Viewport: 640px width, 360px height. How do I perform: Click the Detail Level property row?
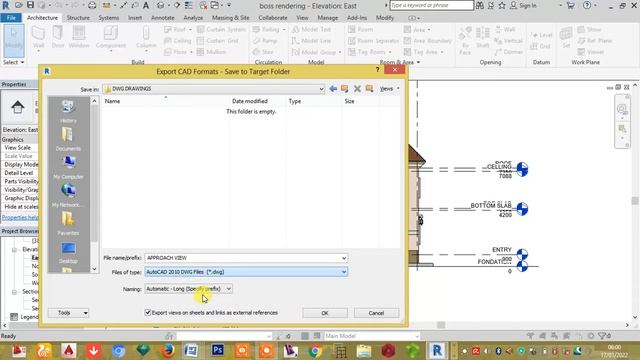[20, 173]
